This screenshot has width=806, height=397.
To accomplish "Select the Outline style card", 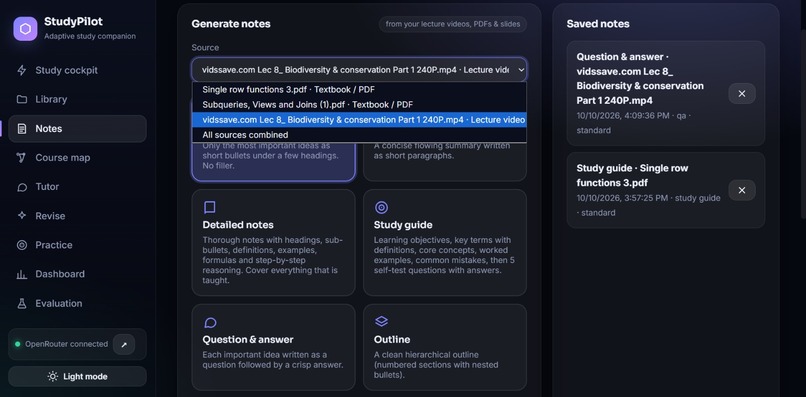I will (445, 347).
